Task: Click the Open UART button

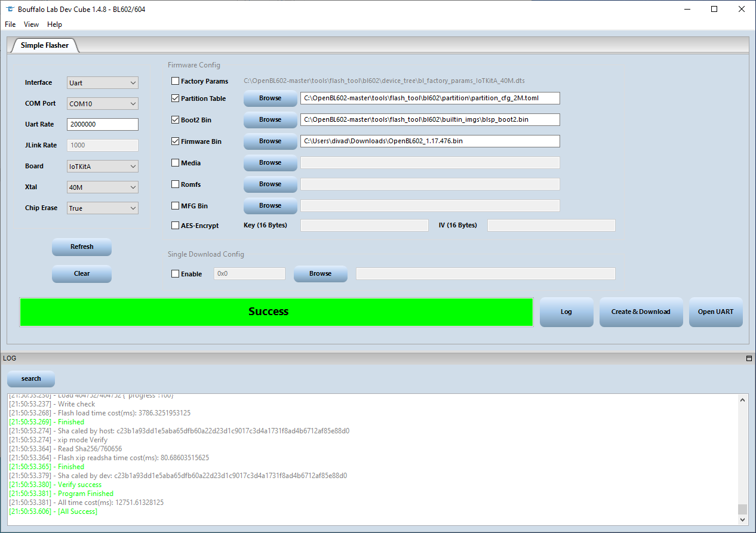Action: 715,312
